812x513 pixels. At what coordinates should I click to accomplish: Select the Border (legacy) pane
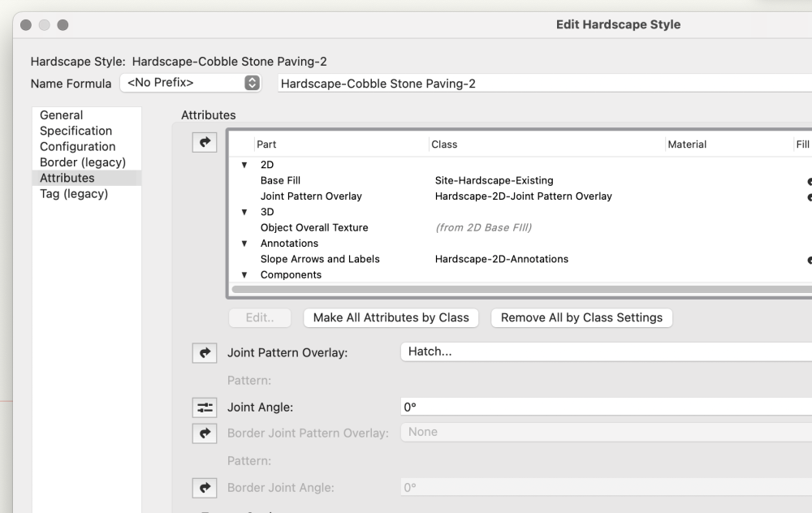click(83, 162)
